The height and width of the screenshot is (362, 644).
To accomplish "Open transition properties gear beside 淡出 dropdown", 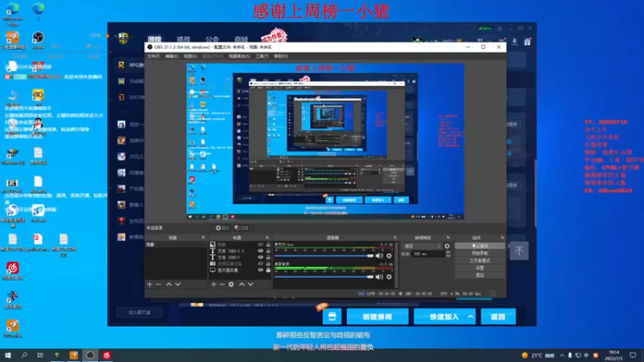I will [x=448, y=246].
